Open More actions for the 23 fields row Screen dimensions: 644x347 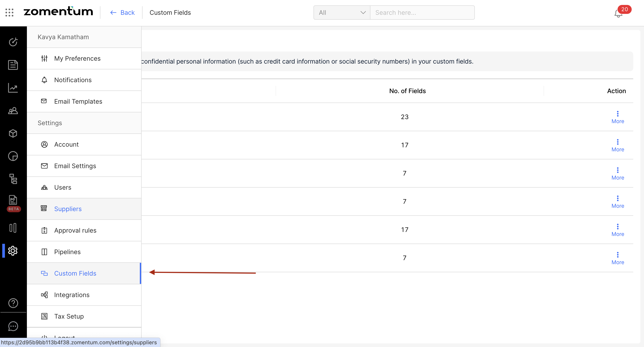[x=618, y=117]
